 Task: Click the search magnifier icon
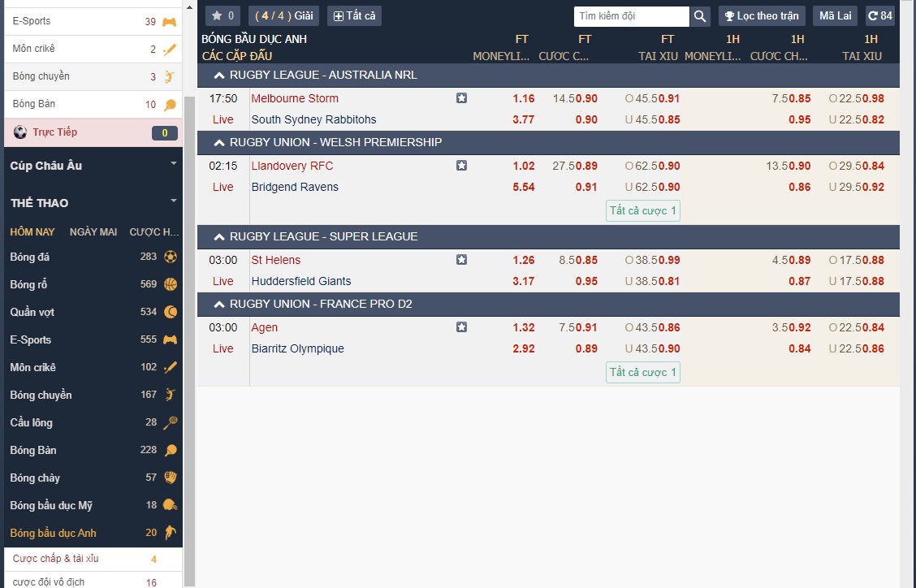(x=700, y=16)
